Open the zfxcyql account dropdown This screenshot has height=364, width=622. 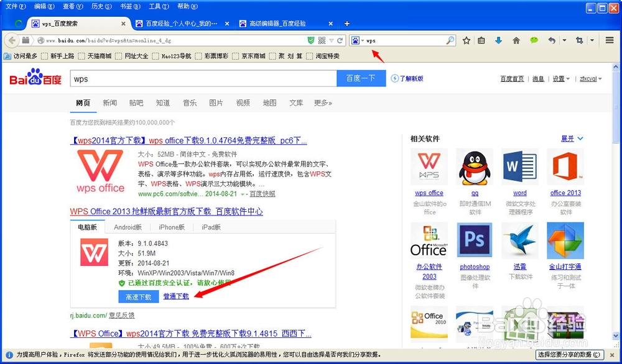(590, 79)
